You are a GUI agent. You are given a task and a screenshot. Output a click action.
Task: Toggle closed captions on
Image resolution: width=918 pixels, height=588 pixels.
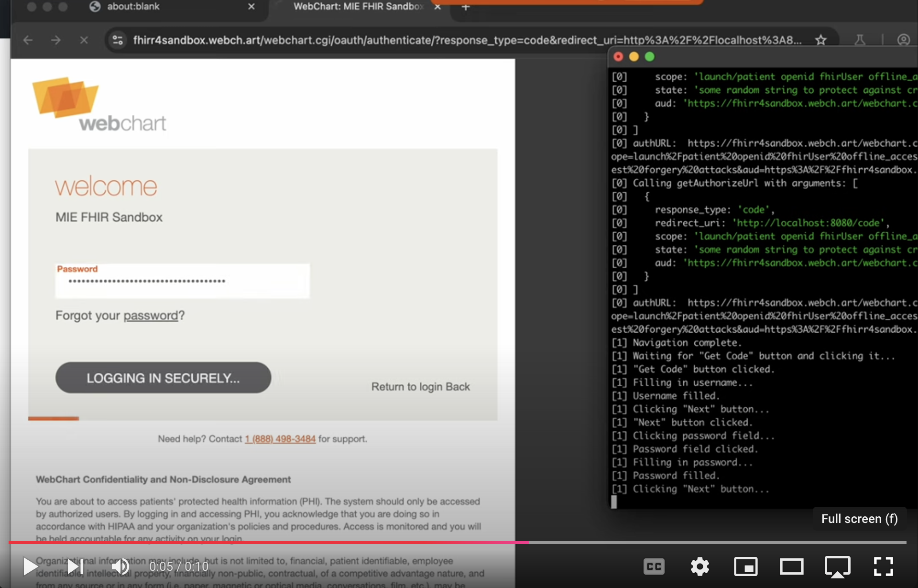pyautogui.click(x=654, y=566)
